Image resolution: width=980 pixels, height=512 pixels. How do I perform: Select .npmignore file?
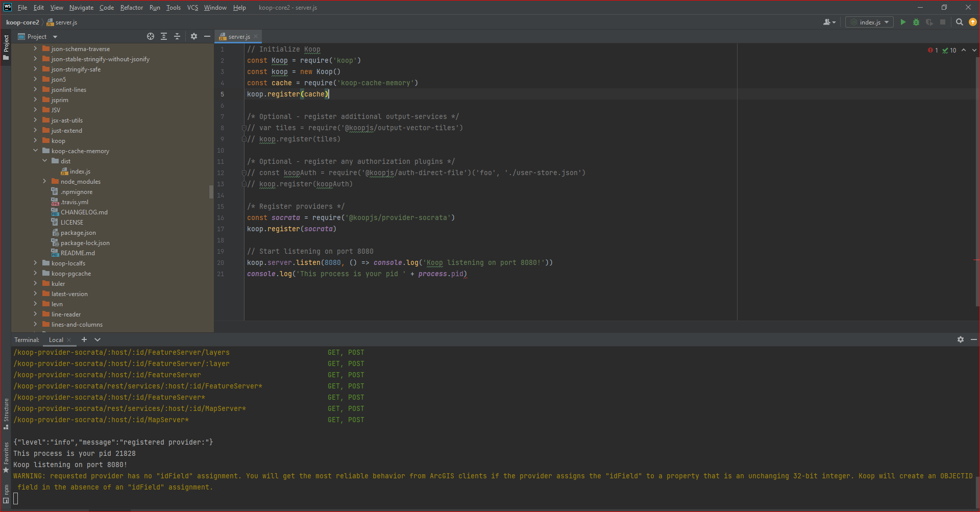72,192
